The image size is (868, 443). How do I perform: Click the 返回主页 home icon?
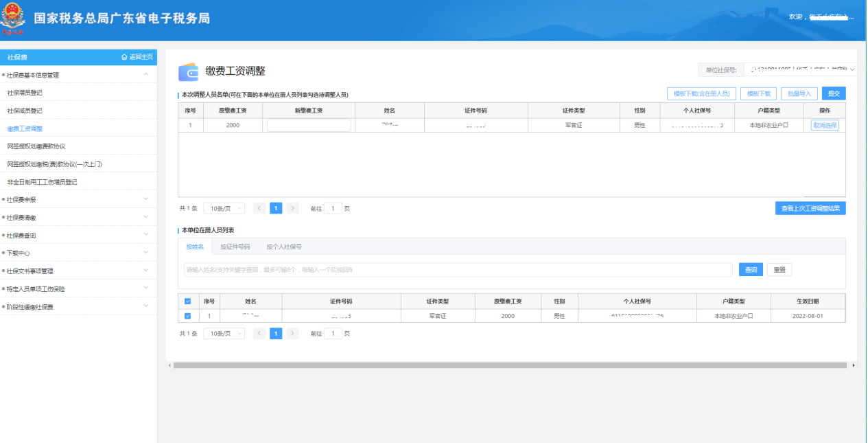pos(124,57)
